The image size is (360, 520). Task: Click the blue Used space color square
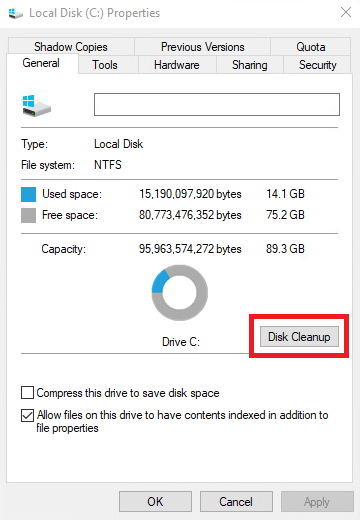pyautogui.click(x=28, y=194)
